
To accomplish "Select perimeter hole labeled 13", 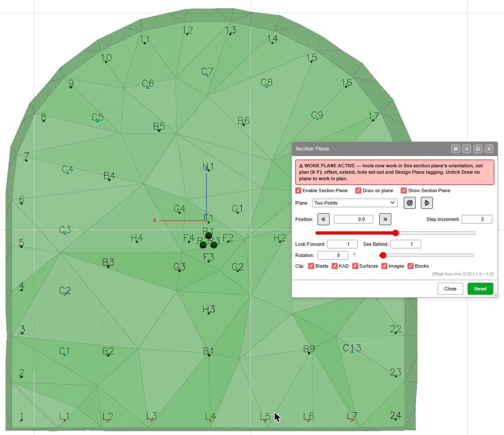I will coord(230,34).
